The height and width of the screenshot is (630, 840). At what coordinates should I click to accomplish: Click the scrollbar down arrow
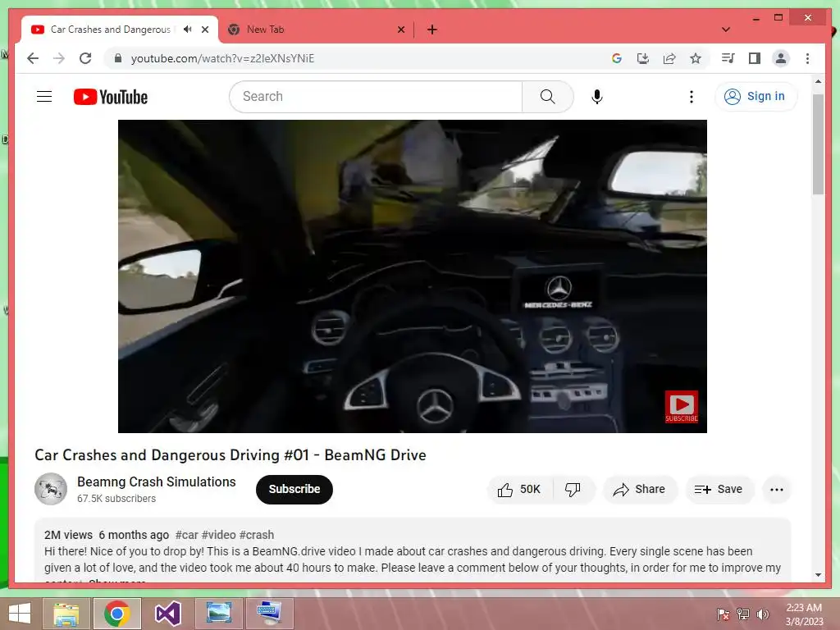(x=818, y=575)
